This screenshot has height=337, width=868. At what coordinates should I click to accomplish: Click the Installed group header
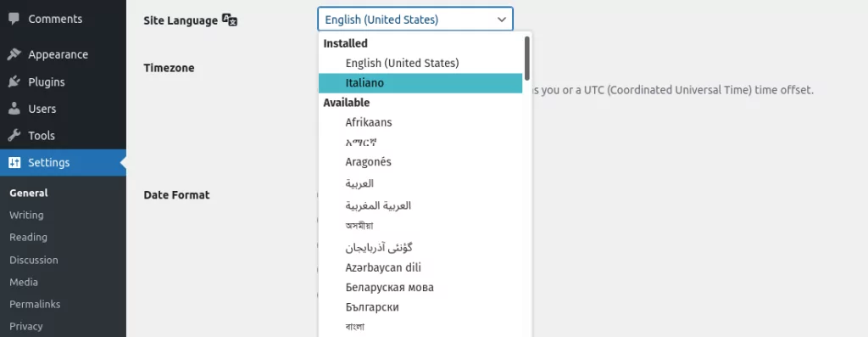tap(346, 43)
